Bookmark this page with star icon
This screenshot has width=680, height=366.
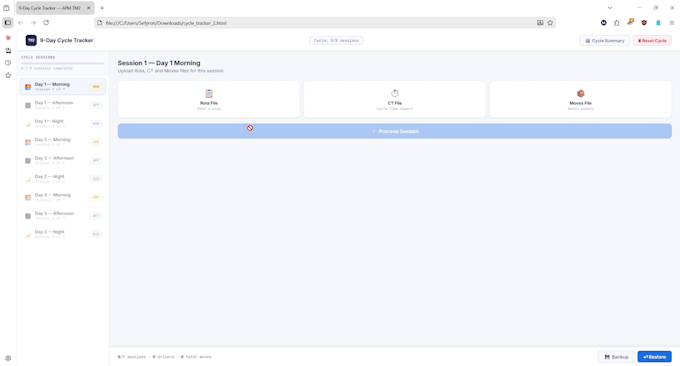tap(550, 23)
